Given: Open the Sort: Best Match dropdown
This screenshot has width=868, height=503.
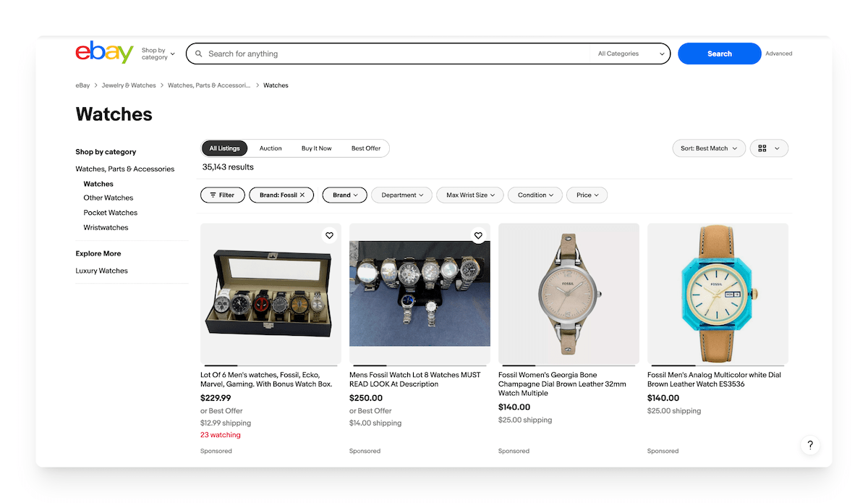Looking at the screenshot, I should click(709, 148).
